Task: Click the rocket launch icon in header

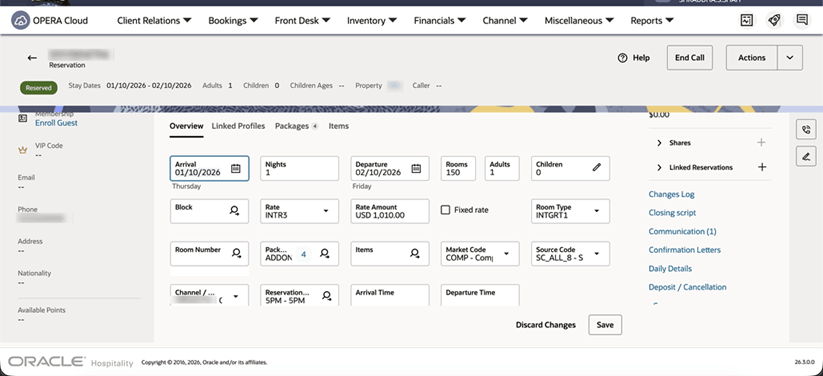Action: (x=774, y=20)
